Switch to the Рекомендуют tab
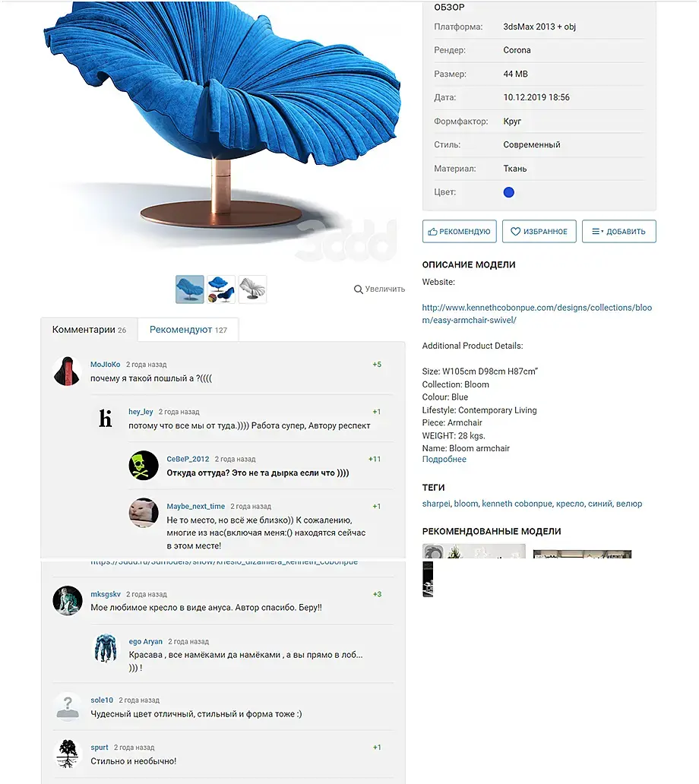 click(188, 330)
